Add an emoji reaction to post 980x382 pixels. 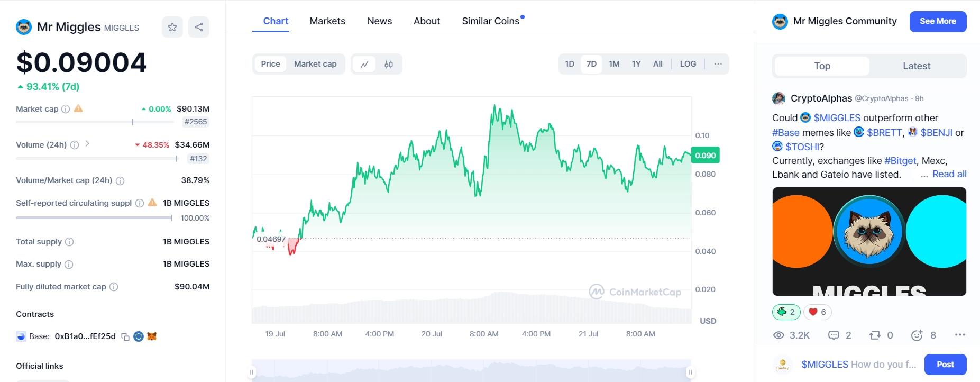pos(917,335)
